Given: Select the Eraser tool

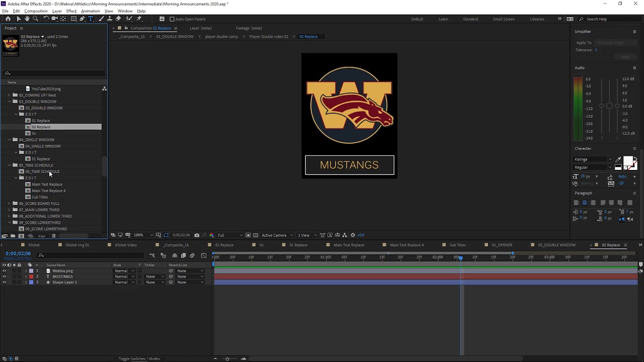Looking at the screenshot, I should click(118, 19).
